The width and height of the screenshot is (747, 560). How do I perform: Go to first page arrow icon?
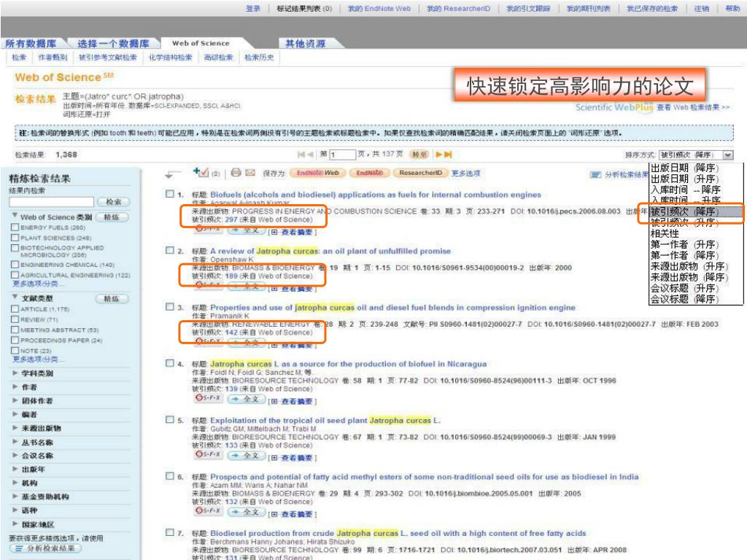[301, 155]
